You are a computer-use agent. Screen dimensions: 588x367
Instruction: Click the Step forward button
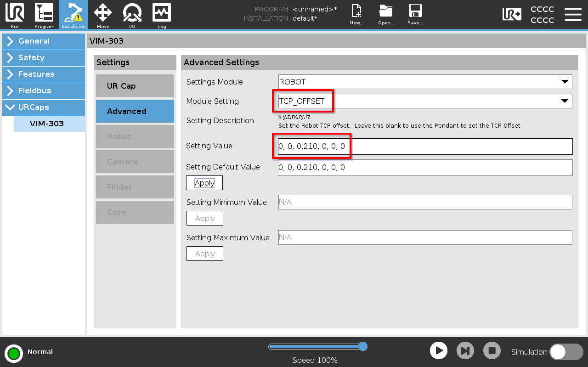(465, 351)
